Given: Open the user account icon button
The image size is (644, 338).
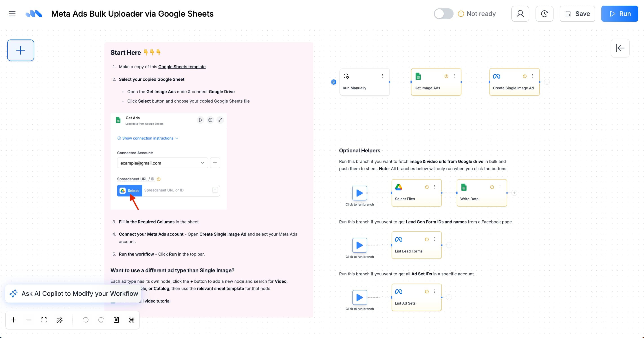Looking at the screenshot, I should coord(520,14).
